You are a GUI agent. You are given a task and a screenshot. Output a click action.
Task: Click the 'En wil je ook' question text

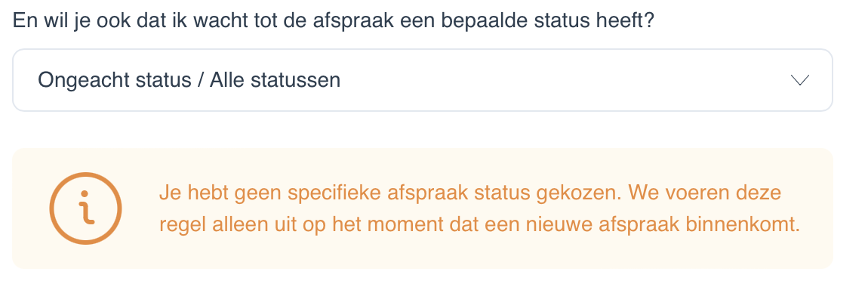click(x=72, y=21)
